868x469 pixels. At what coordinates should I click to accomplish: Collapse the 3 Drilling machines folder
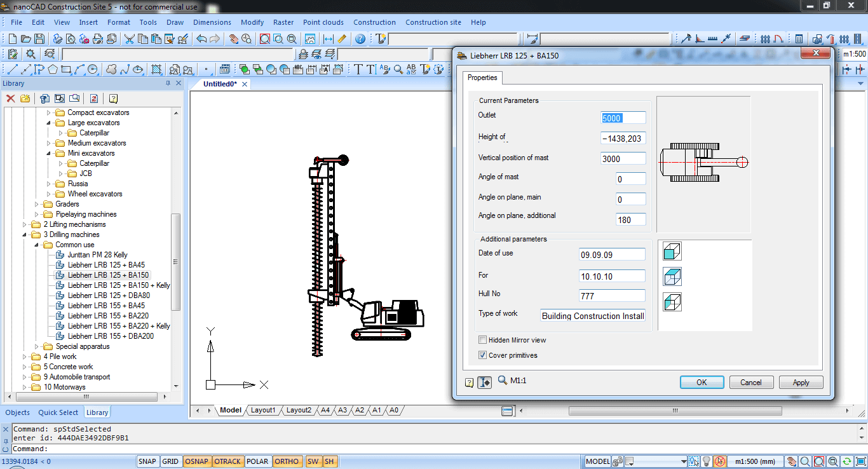click(x=24, y=234)
